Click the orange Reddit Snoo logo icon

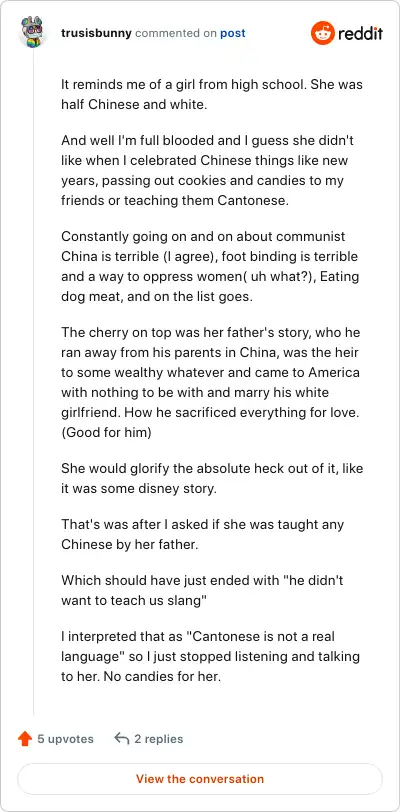323,33
